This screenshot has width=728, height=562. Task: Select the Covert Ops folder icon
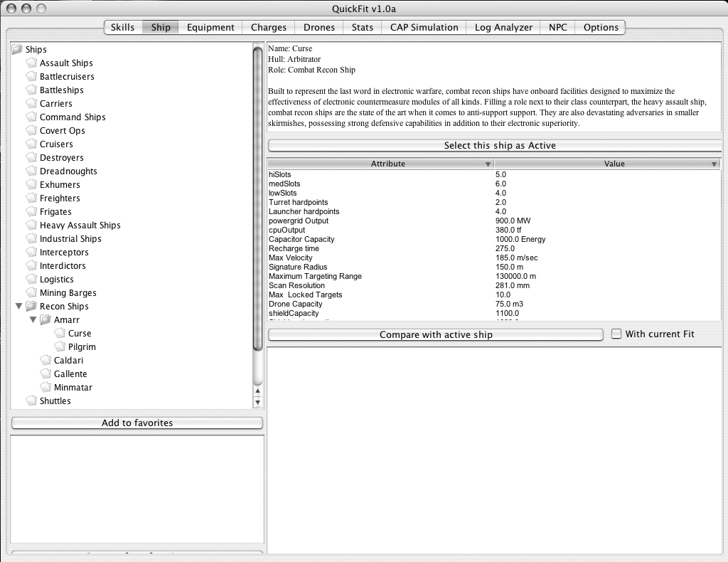click(x=31, y=130)
